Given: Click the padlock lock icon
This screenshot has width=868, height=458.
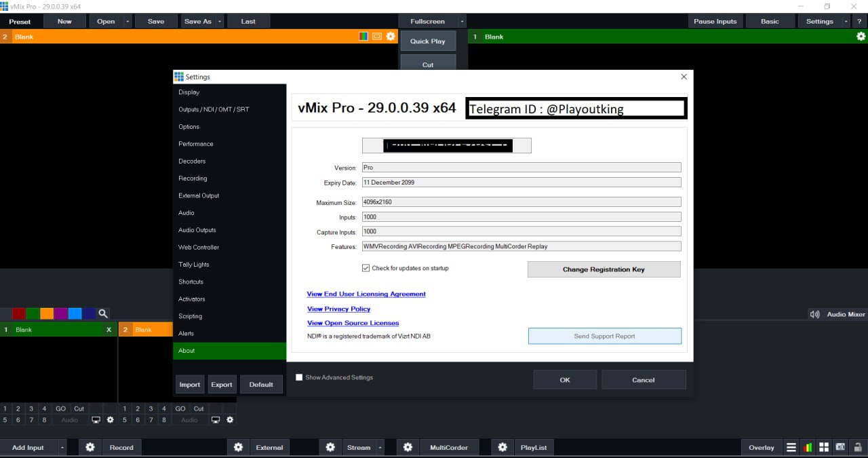Looking at the screenshot, I should point(858,447).
